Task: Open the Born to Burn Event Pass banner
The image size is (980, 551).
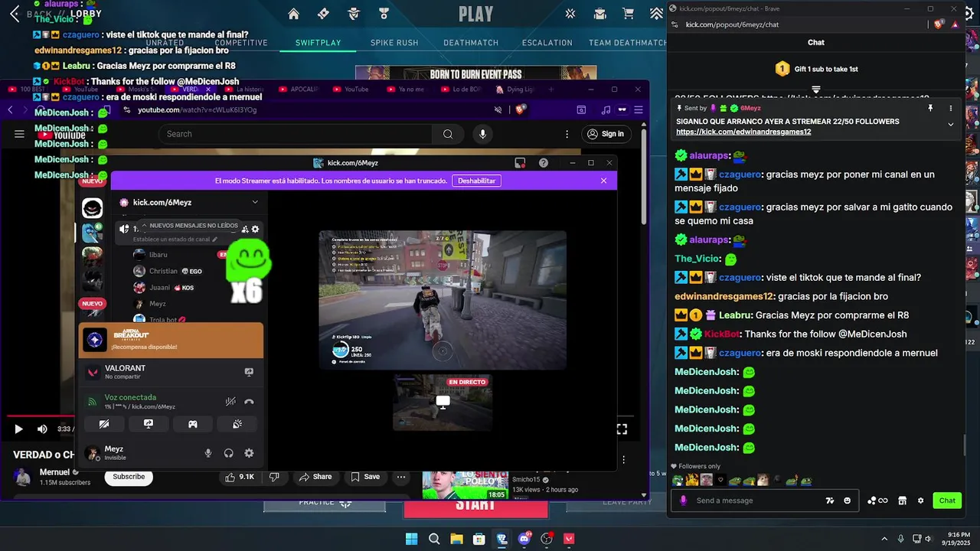Action: [475, 73]
